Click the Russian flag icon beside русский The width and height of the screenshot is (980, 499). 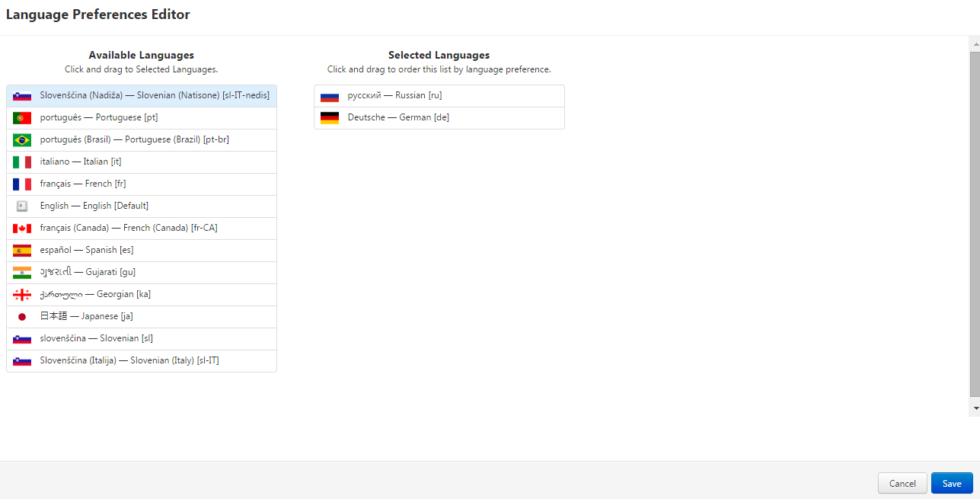click(330, 95)
